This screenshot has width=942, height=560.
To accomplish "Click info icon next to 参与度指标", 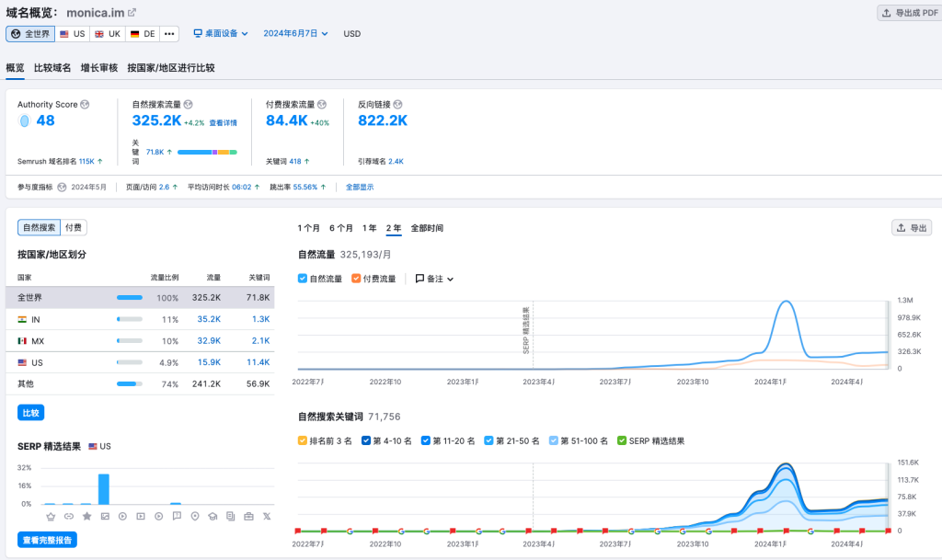I will 62,188.
